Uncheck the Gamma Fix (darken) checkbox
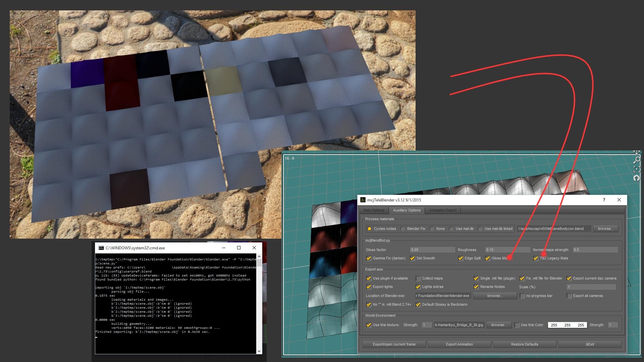 [x=369, y=258]
